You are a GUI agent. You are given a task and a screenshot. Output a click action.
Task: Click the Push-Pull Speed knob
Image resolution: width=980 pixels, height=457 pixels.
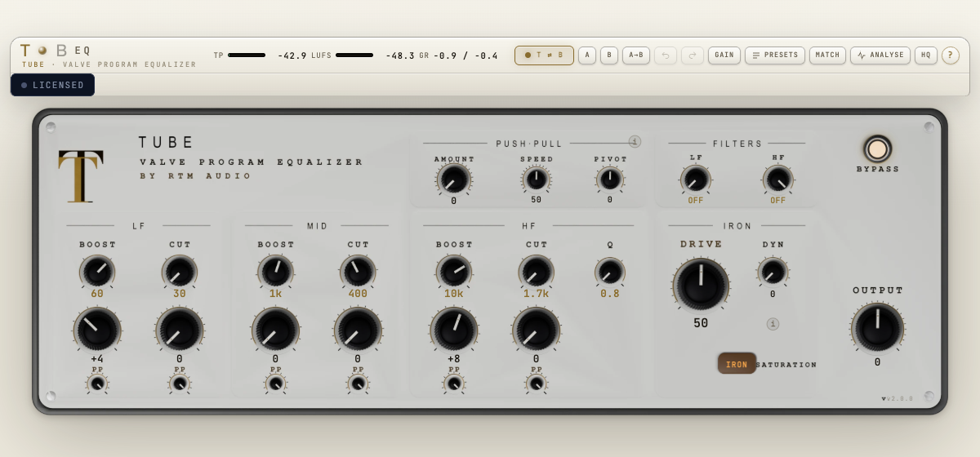point(537,179)
